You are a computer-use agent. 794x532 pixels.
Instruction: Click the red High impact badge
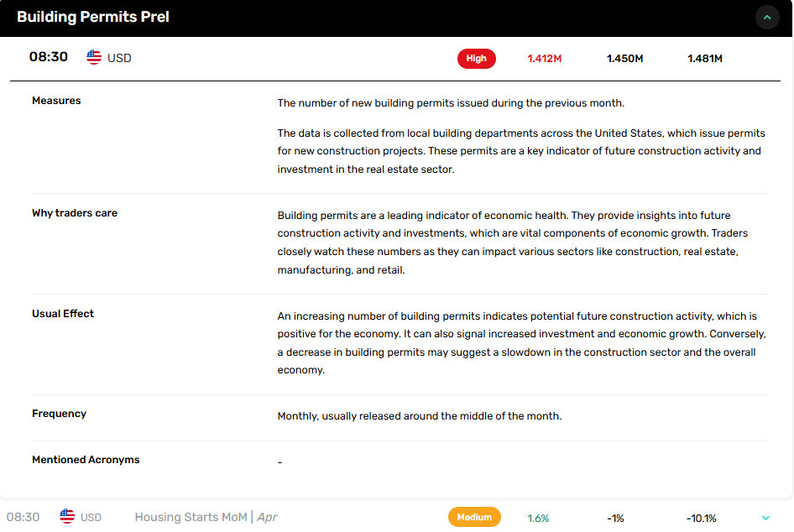click(476, 58)
